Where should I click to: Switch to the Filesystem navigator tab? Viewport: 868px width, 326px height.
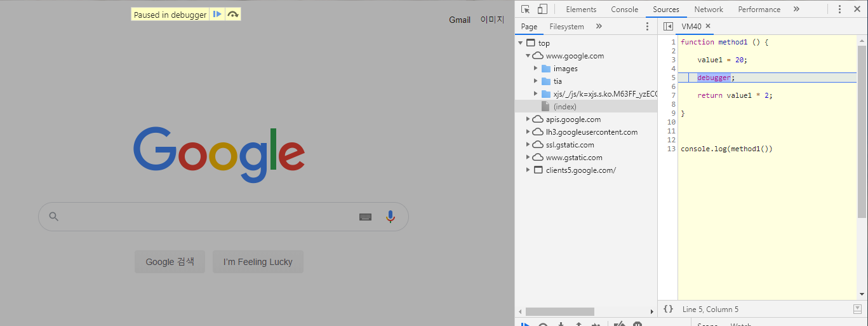pos(567,27)
